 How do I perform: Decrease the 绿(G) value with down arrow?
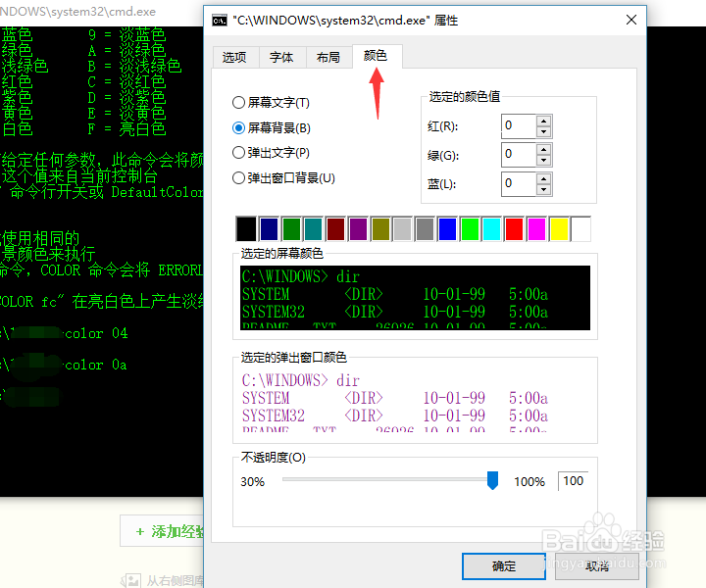click(544, 161)
